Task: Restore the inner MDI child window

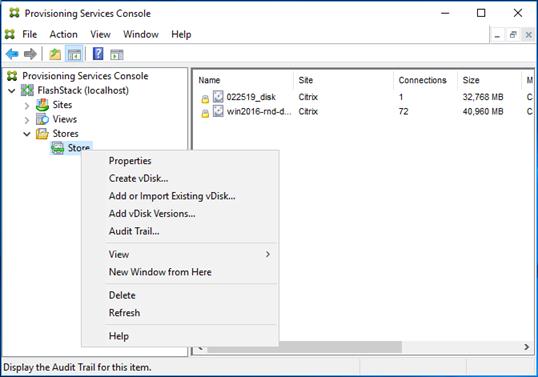Action: pyautogui.click(x=513, y=35)
